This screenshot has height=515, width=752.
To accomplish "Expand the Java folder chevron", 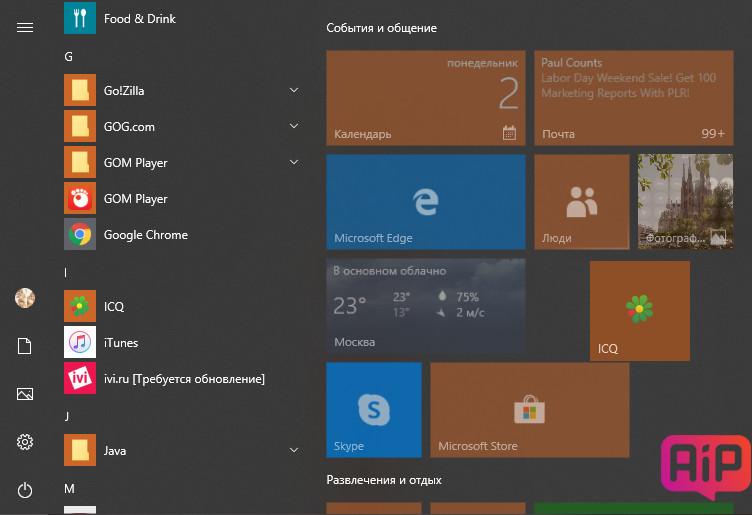I will (x=294, y=450).
